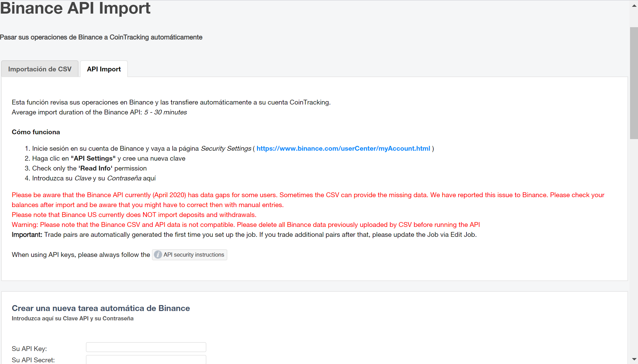The width and height of the screenshot is (638, 364).
Task: Click the bold Important: trade pairs note
Action: point(27,235)
